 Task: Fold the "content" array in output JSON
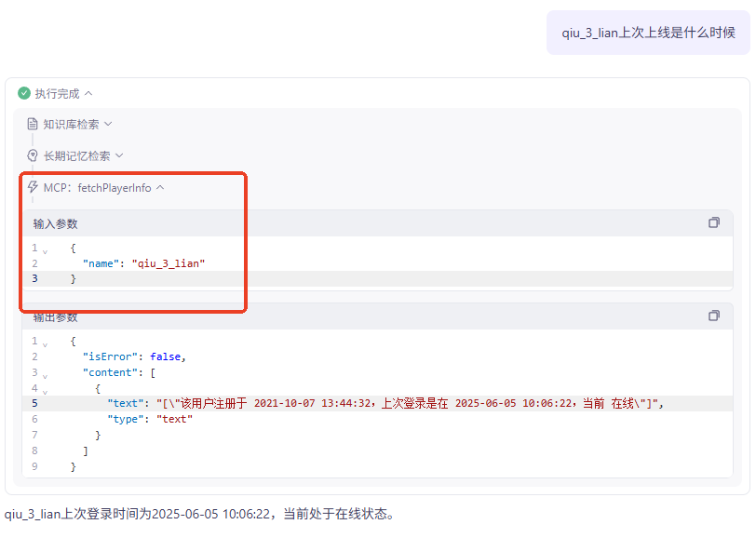pos(45,374)
